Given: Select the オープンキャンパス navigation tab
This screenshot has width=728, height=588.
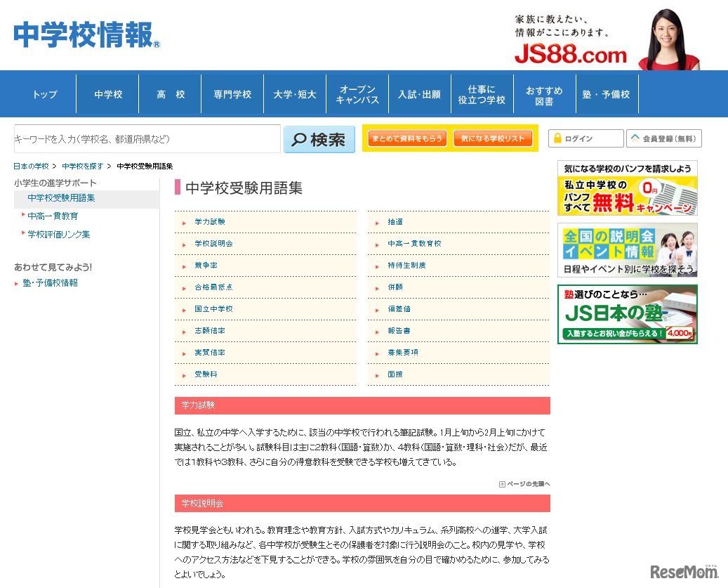Looking at the screenshot, I should coord(357,93).
